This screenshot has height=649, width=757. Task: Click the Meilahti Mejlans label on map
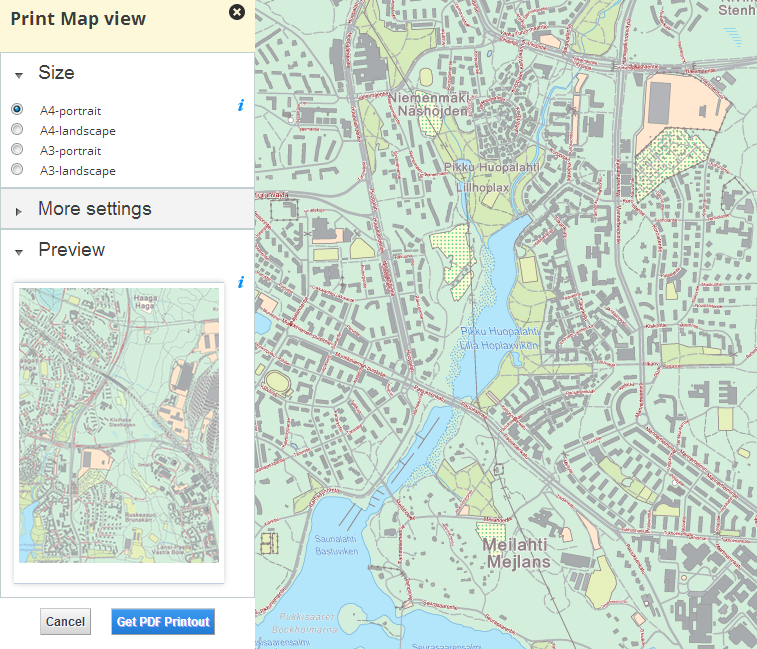tap(519, 553)
